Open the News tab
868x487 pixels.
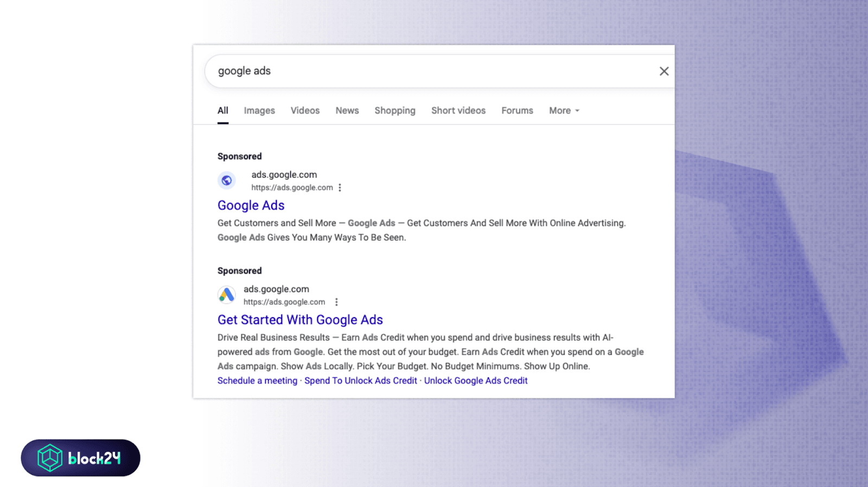347,111
